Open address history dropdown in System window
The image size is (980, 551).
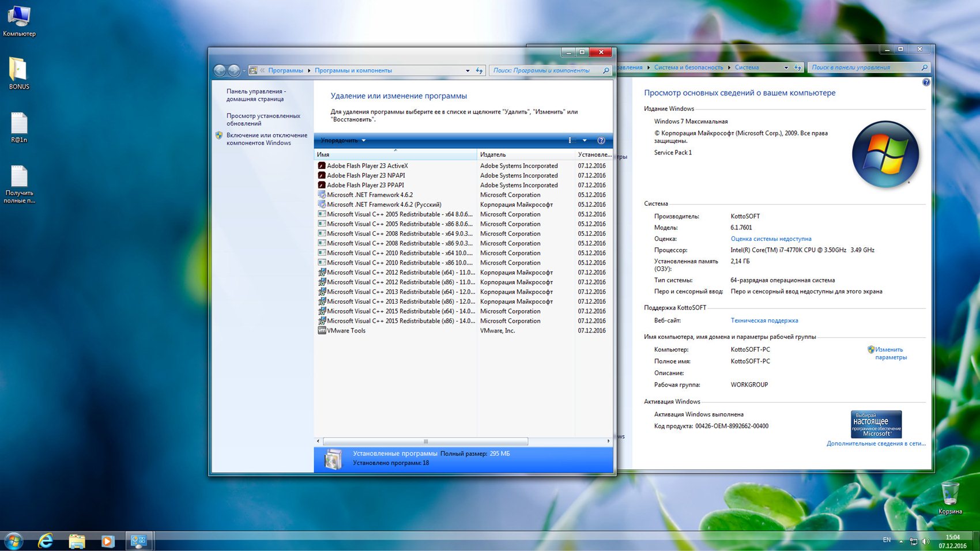click(x=786, y=67)
